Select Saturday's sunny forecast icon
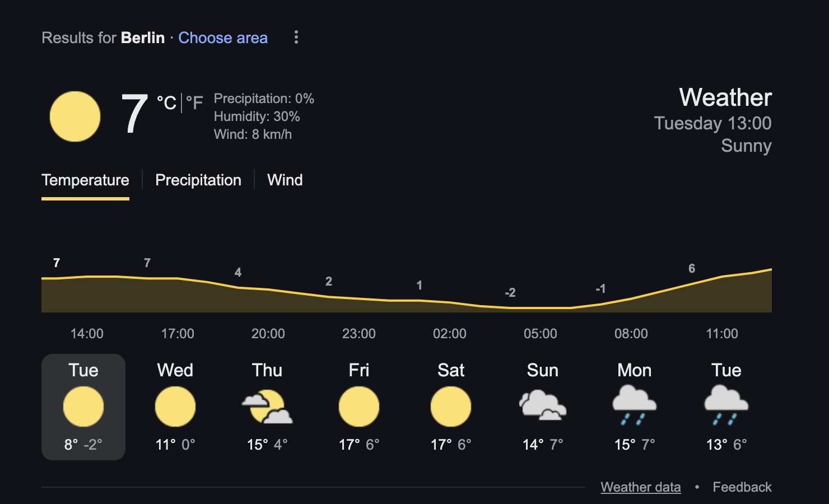 coord(451,407)
